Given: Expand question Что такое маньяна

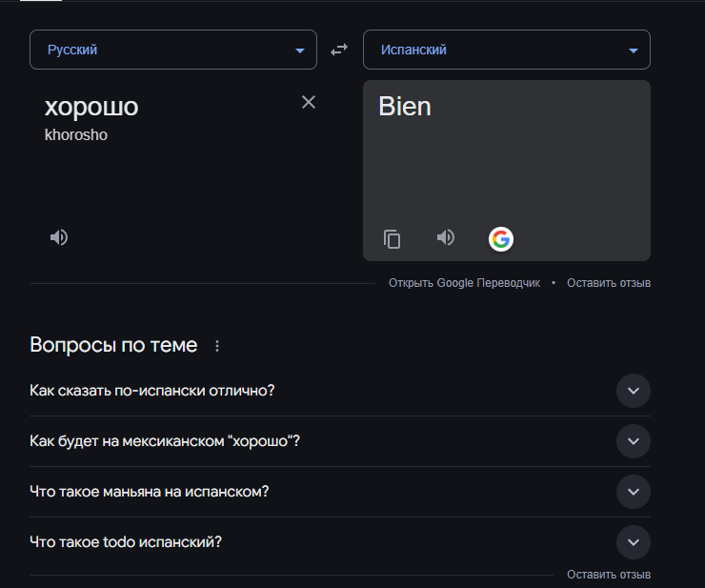Looking at the screenshot, I should [x=633, y=492].
